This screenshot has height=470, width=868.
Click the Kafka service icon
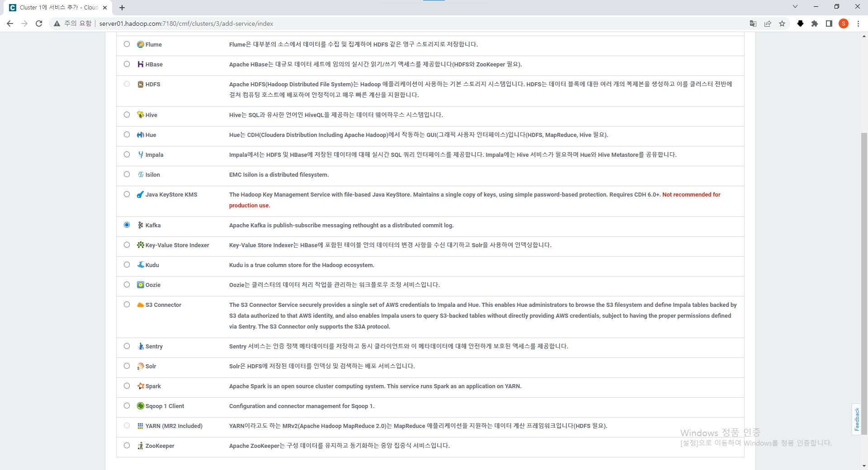click(x=141, y=225)
